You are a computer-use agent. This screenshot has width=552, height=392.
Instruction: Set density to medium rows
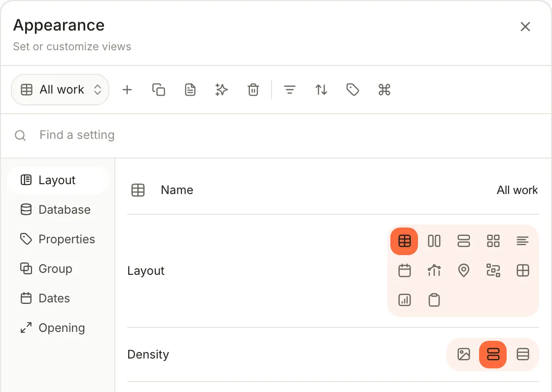coord(493,355)
